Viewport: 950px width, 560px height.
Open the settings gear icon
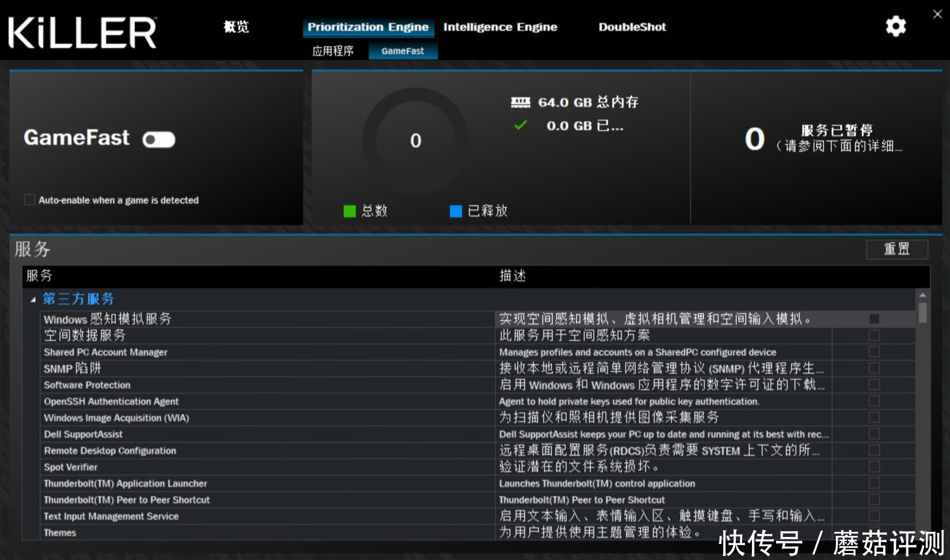(895, 26)
